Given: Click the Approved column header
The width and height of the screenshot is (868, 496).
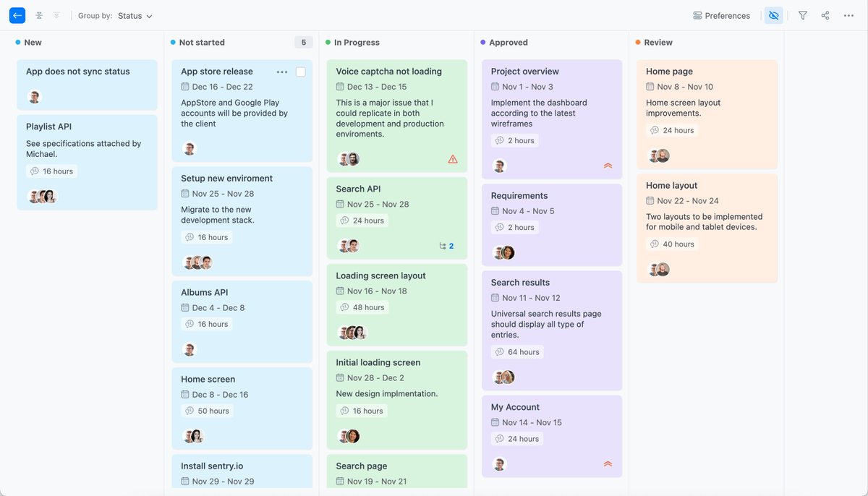Looking at the screenshot, I should tap(509, 43).
